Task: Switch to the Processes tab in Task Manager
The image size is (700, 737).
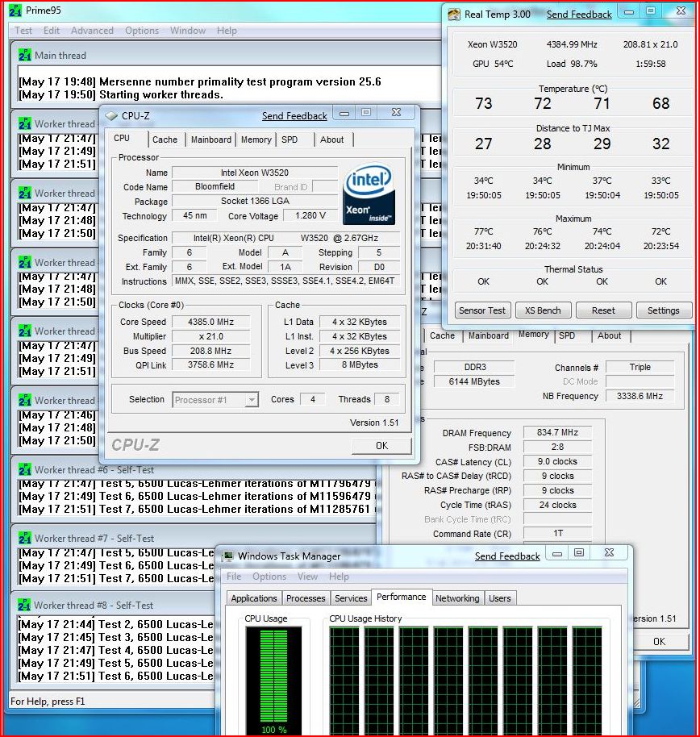Action: 306,598
